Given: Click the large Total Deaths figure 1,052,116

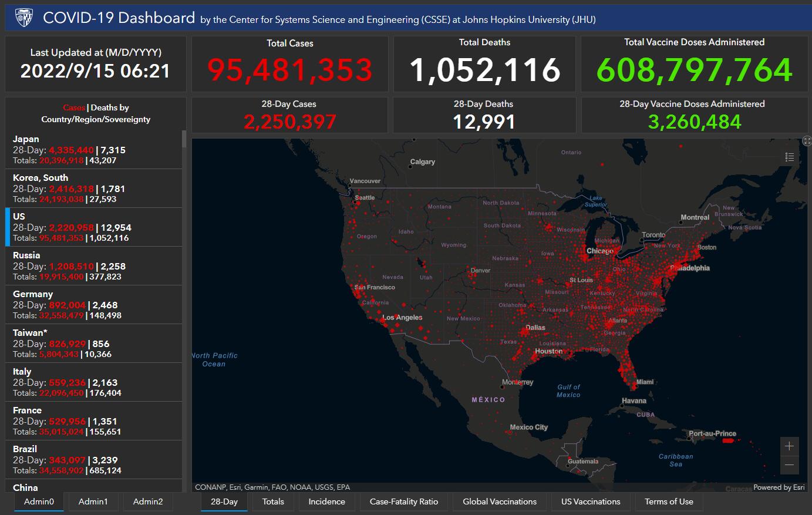Looking at the screenshot, I should click(485, 70).
